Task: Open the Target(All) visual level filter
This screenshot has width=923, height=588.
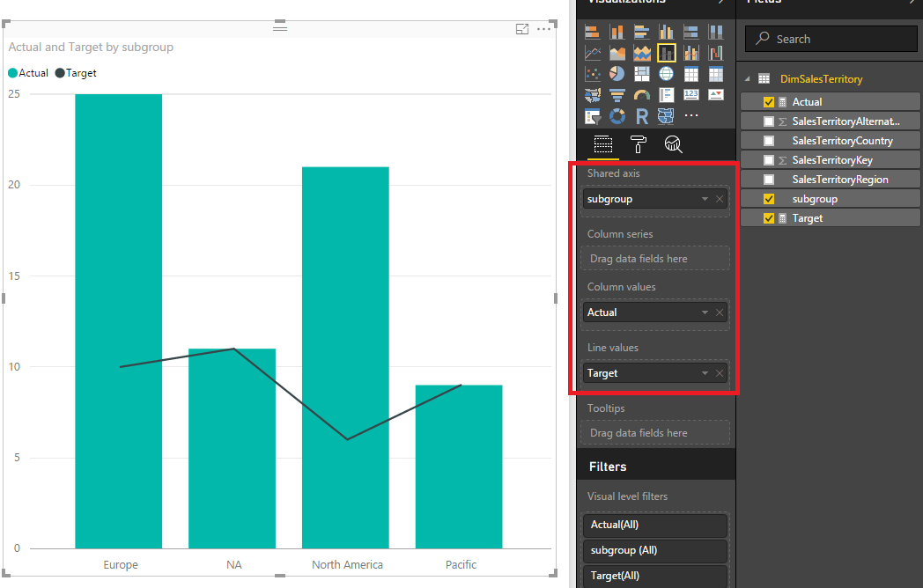Action: (x=654, y=576)
